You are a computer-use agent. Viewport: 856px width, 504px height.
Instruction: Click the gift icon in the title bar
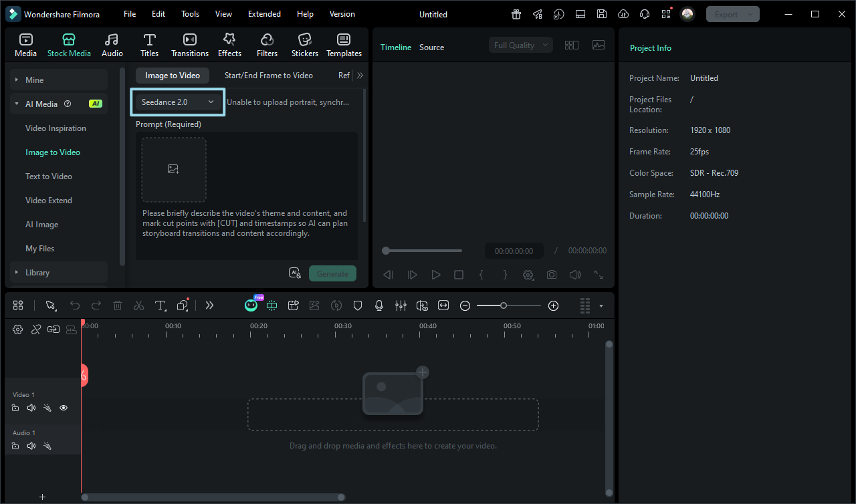(516, 13)
